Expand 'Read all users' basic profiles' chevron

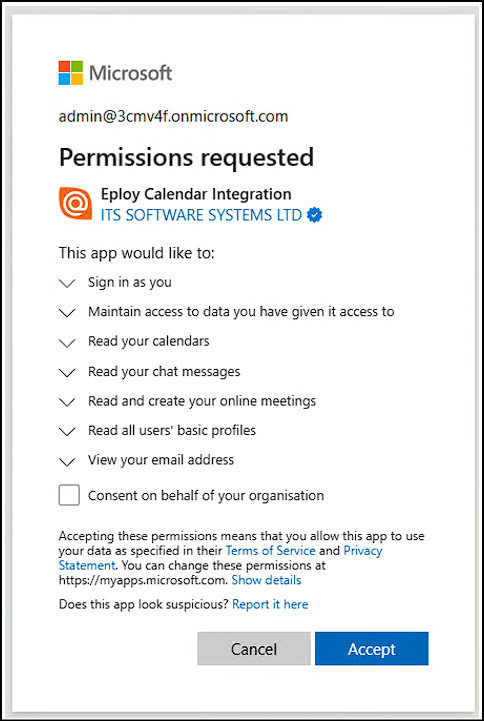coord(68,432)
